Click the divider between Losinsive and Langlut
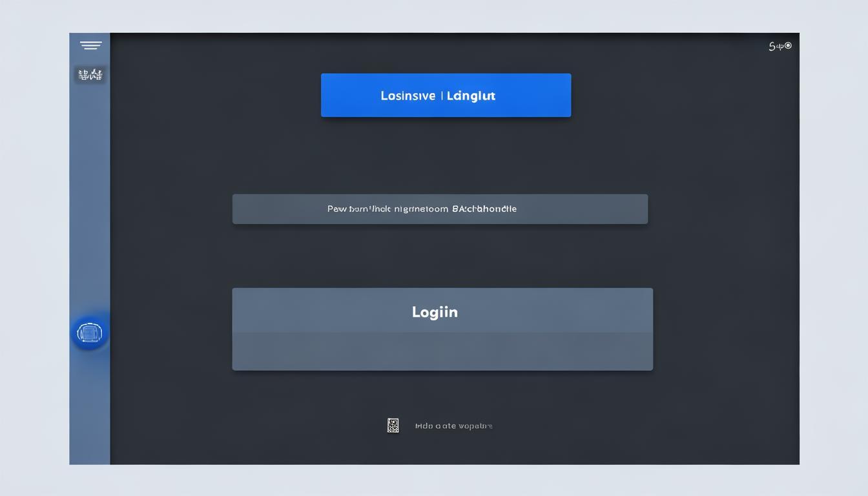868x496 pixels. (x=441, y=96)
